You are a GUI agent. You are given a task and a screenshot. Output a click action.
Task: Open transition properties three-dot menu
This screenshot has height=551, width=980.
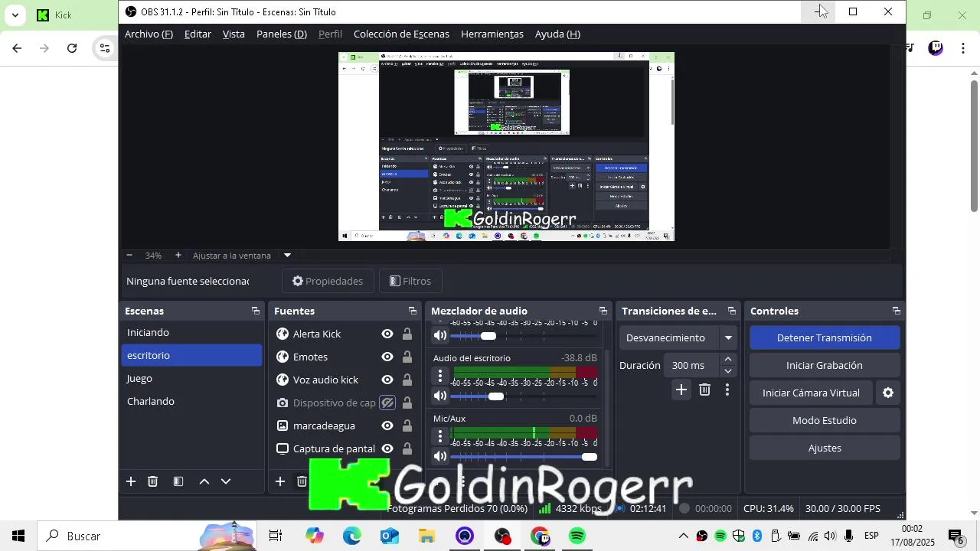click(727, 390)
